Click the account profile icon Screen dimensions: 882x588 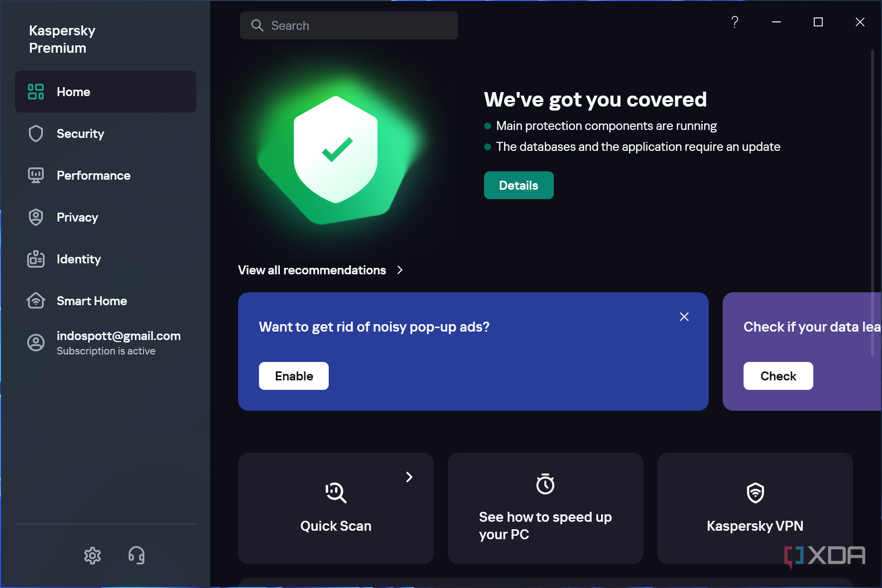36,343
